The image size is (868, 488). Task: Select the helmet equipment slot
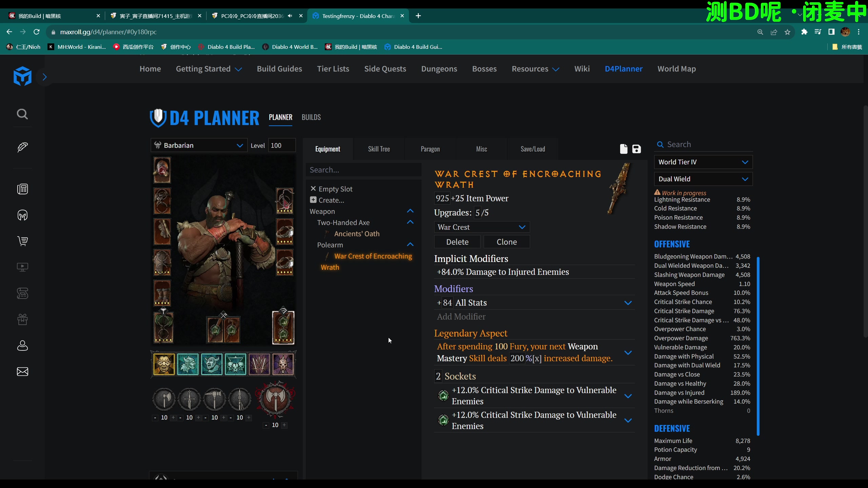click(162, 170)
